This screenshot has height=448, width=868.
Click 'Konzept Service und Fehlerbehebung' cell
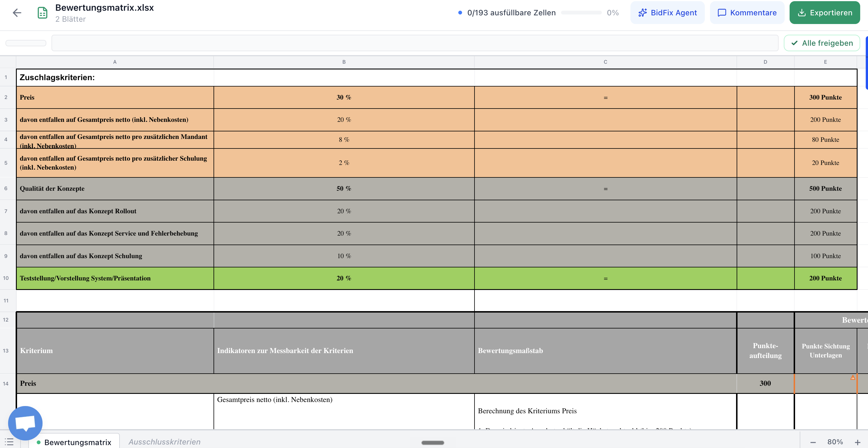point(115,233)
